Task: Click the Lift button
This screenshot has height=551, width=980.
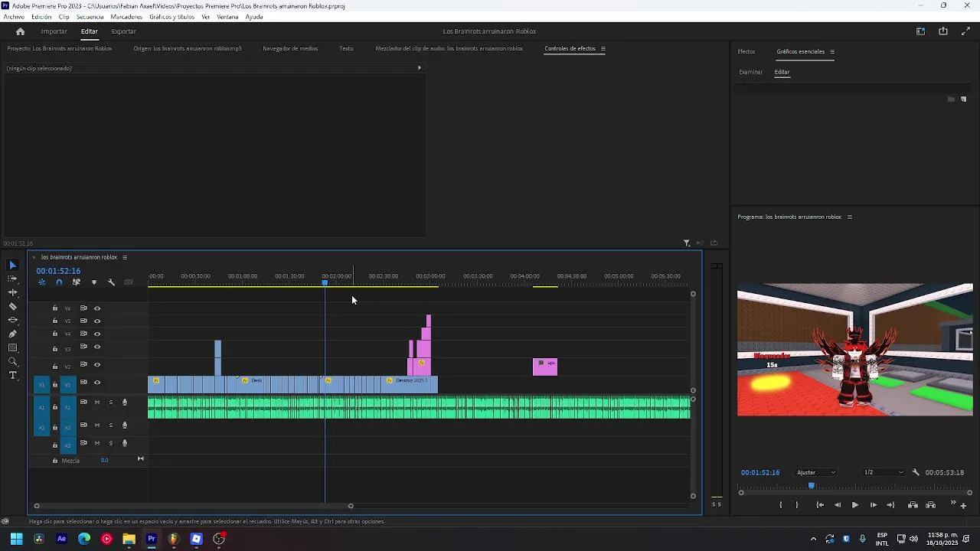Action: [913, 505]
